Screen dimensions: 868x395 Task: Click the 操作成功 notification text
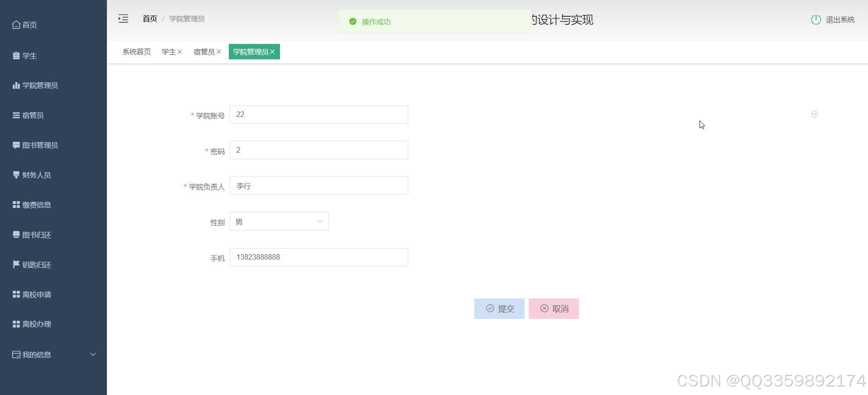[x=376, y=22]
